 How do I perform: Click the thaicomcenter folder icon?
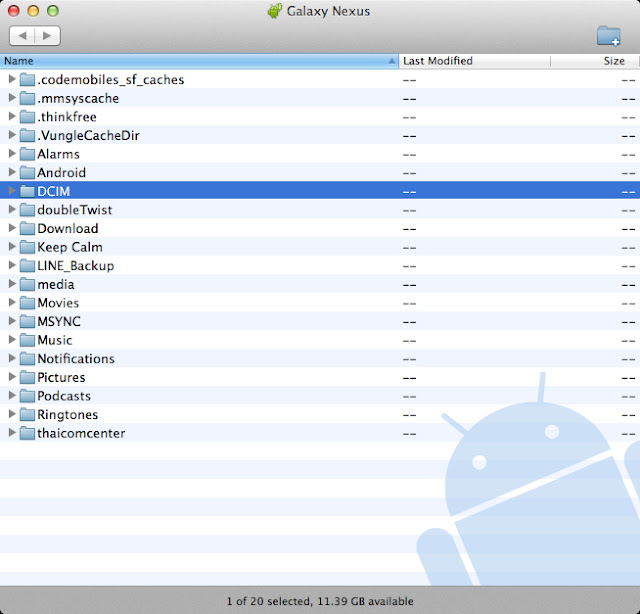tap(27, 433)
